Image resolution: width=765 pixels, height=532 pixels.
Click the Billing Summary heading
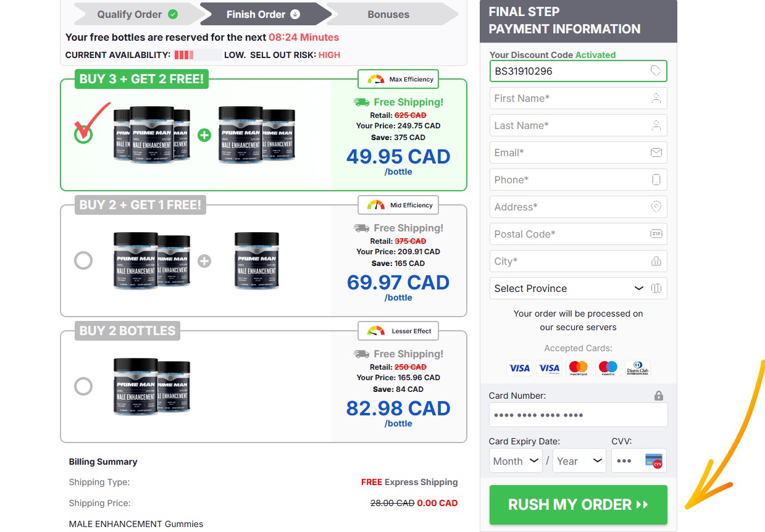[103, 462]
